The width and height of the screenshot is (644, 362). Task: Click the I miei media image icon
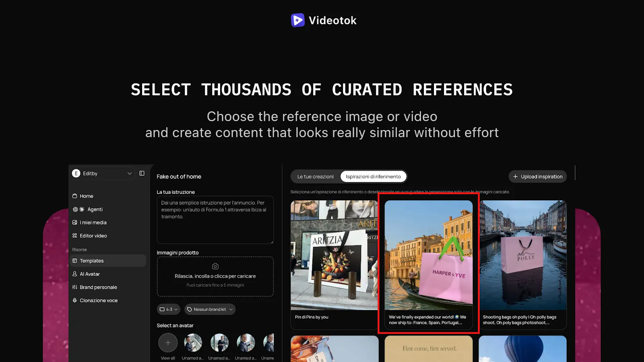(74, 222)
